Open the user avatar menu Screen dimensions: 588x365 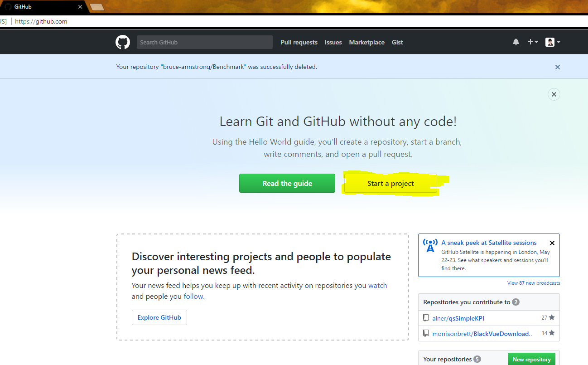(553, 42)
